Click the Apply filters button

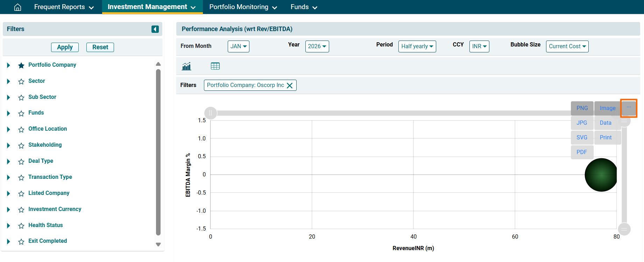click(65, 47)
